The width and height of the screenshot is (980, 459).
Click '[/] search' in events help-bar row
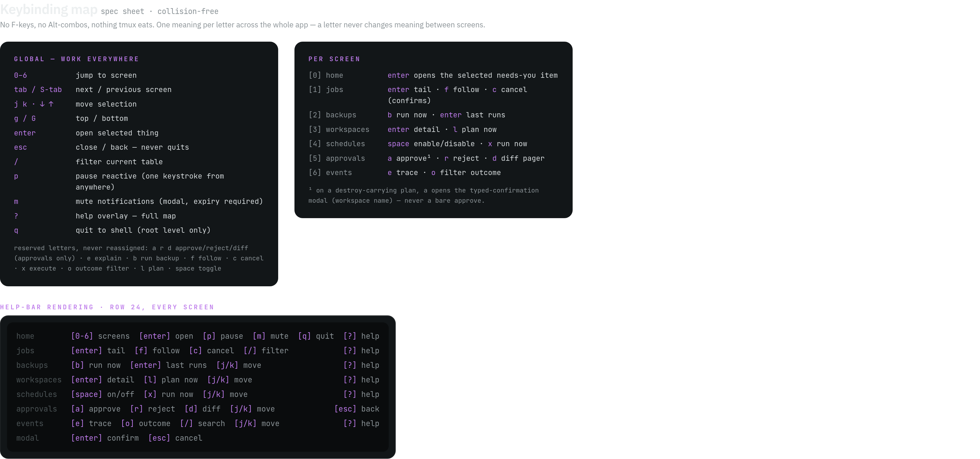tap(203, 423)
